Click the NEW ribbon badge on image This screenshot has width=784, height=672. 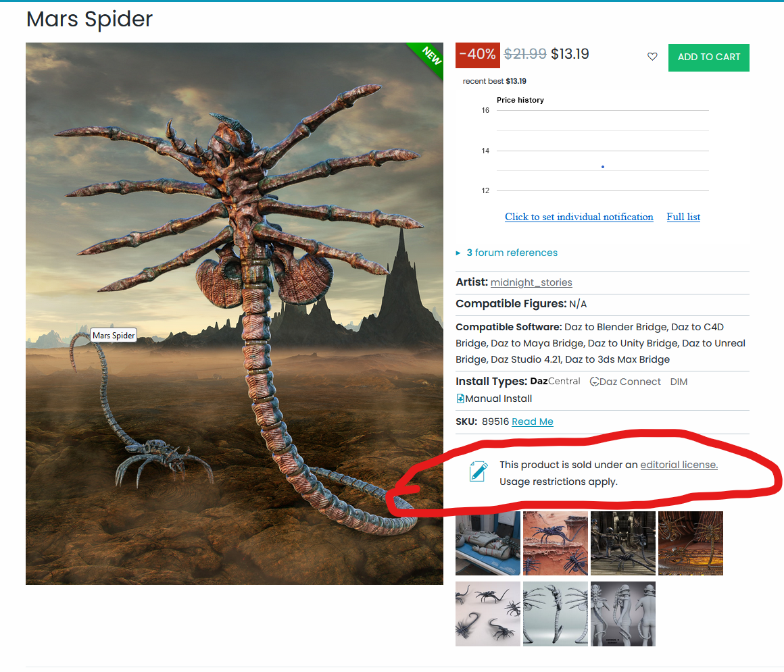[x=428, y=58]
